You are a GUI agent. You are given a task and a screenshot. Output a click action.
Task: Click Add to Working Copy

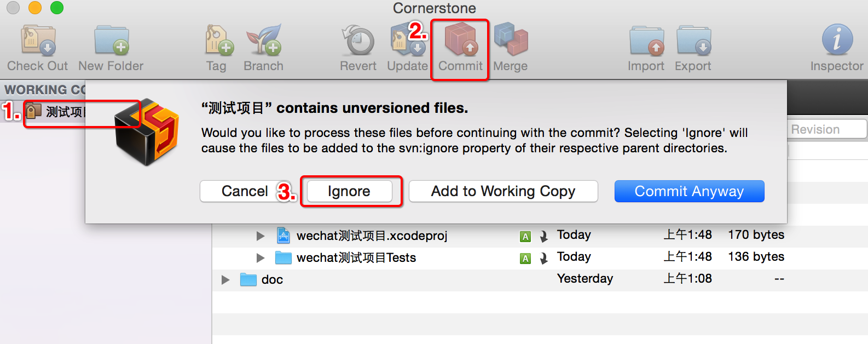click(504, 191)
